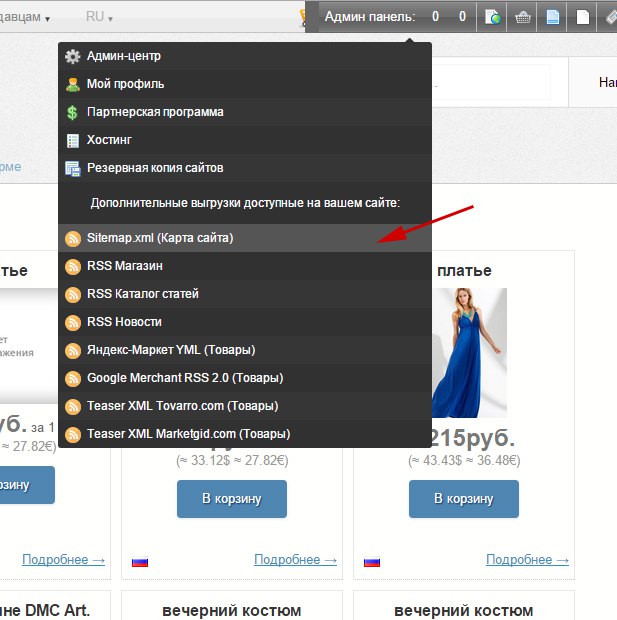Screen dimensions: 617x620
Task: Open the Продавцам dropdown in the top bar
Action: pos(38,18)
